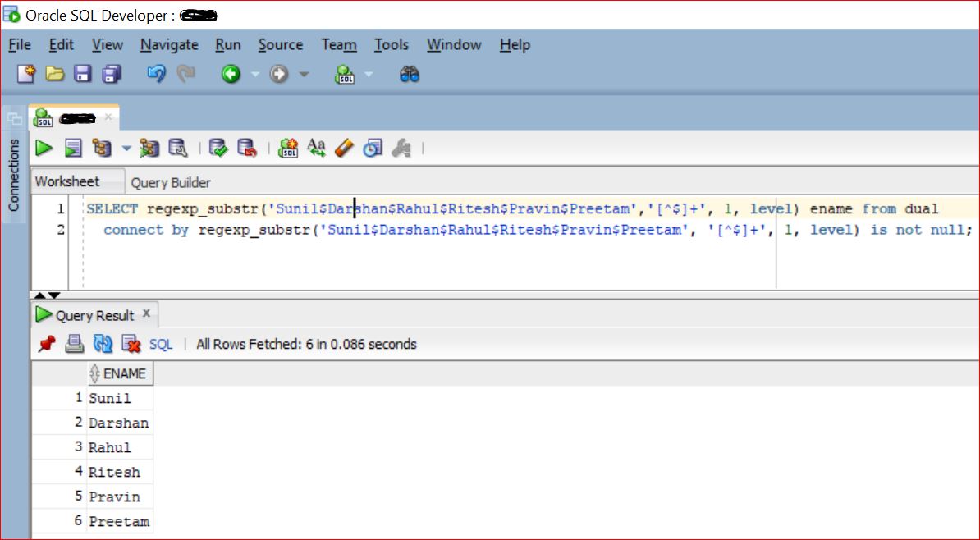980x540 pixels.
Task: Open the Tools menu
Action: coord(392,44)
